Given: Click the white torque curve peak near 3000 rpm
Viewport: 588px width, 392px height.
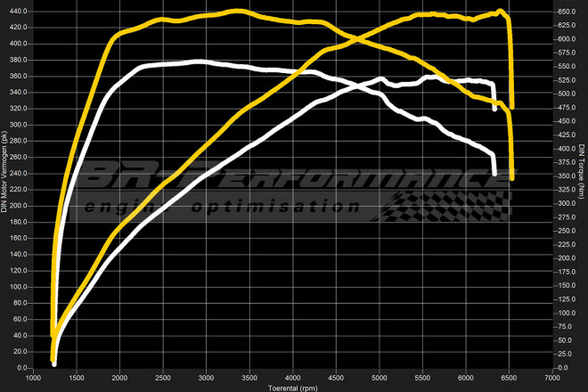Looking at the screenshot, I should (200, 61).
